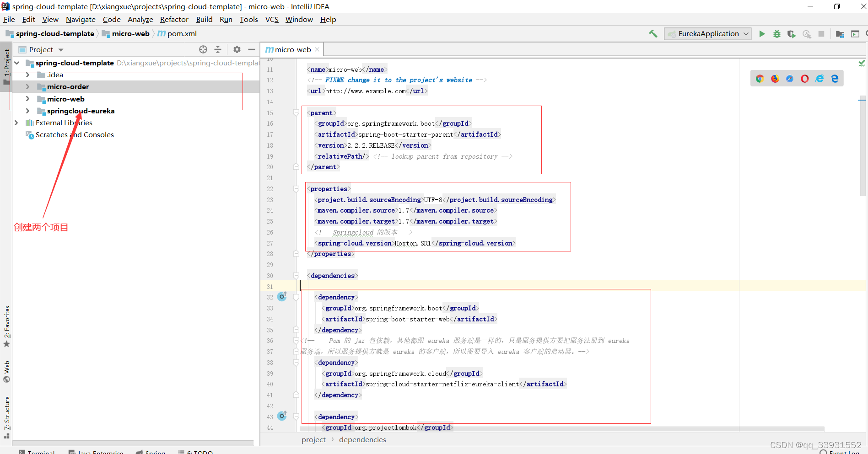
Task: Expand the springcloud-eureka module
Action: tap(28, 111)
